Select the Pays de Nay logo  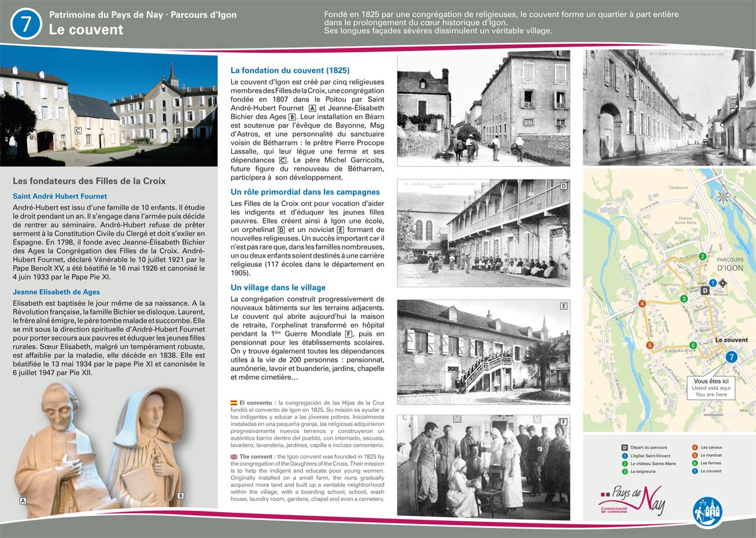point(632,500)
